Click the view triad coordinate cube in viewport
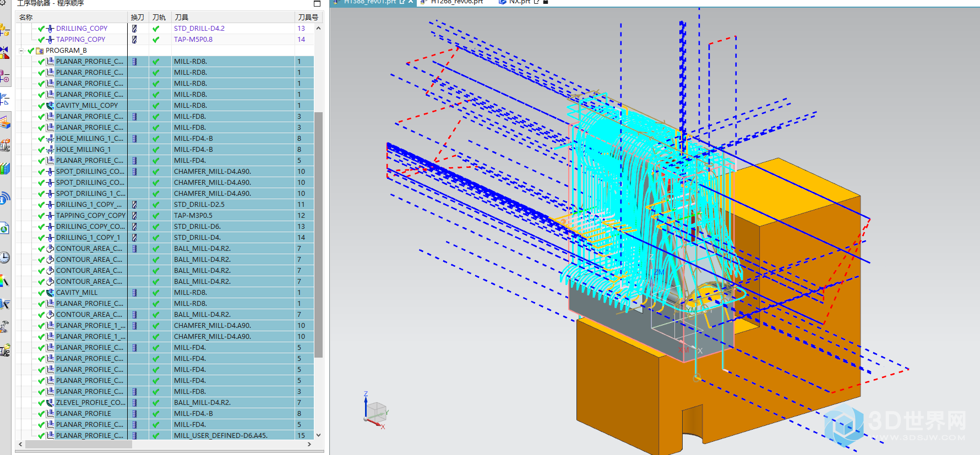The image size is (980, 455). coord(376,412)
